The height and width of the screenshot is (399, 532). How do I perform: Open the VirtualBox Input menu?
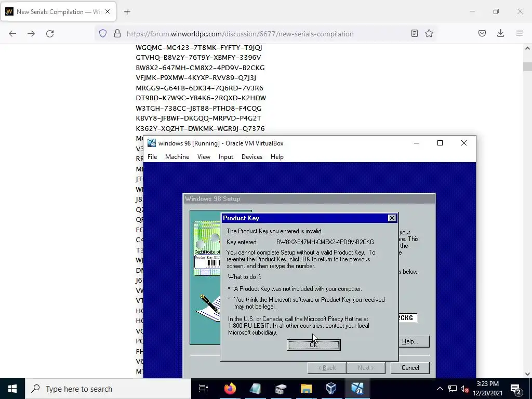tap(226, 157)
